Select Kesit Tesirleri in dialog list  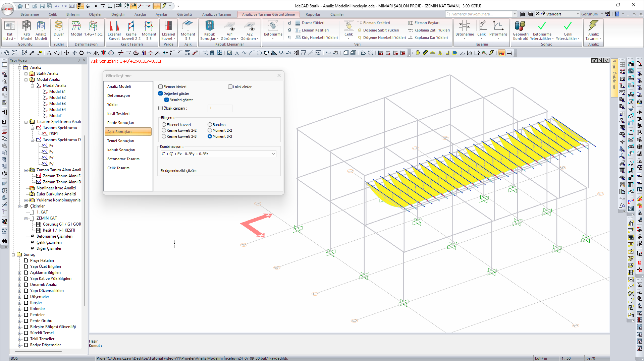pos(118,114)
